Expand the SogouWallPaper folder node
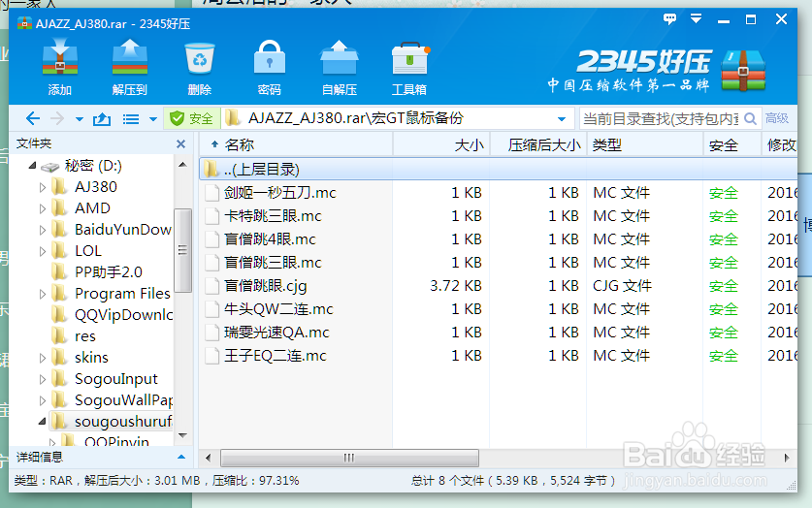 [x=43, y=400]
